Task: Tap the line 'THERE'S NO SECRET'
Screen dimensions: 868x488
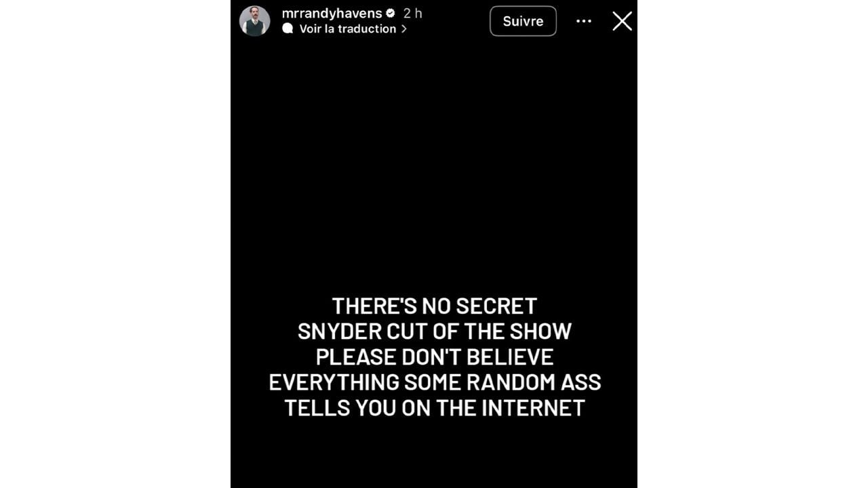Action: point(434,306)
